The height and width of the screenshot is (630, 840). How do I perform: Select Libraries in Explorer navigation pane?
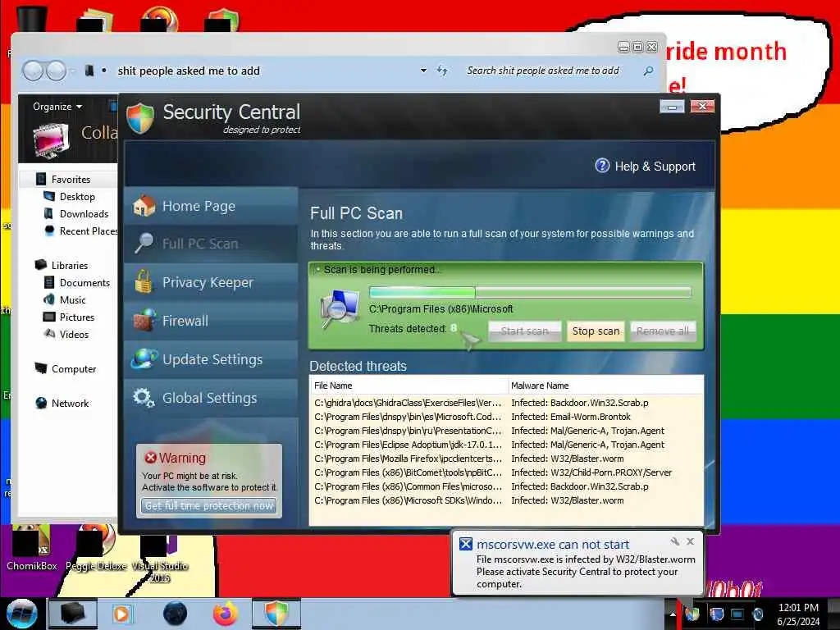click(69, 265)
